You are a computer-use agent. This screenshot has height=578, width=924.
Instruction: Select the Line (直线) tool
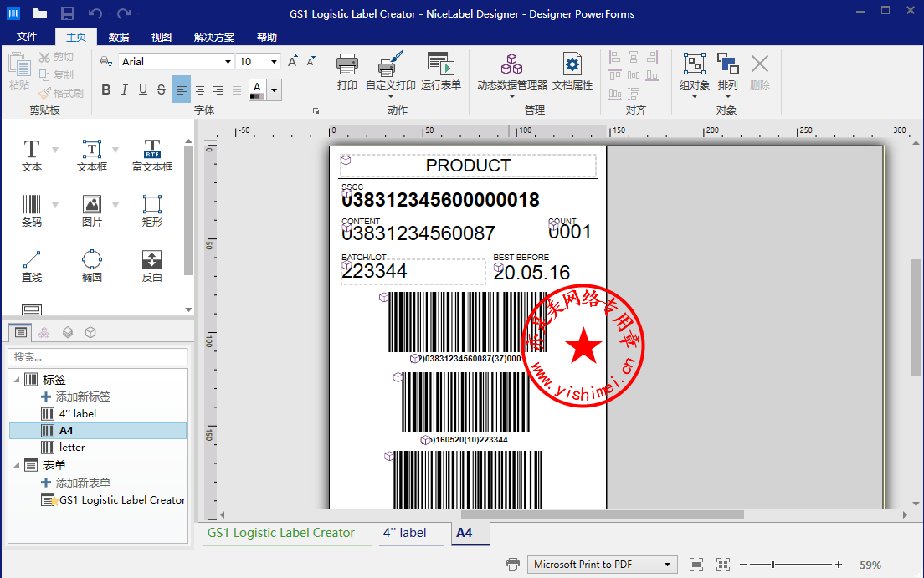click(32, 265)
